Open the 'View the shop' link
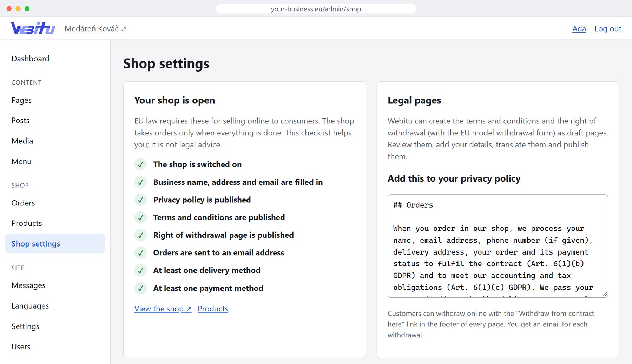Viewport: 632px width, 364px height. (163, 309)
